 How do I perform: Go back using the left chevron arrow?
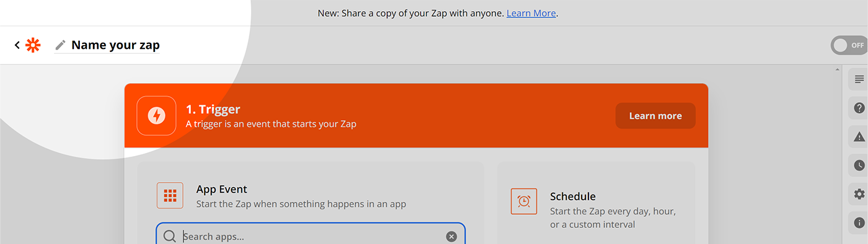pyautogui.click(x=17, y=45)
